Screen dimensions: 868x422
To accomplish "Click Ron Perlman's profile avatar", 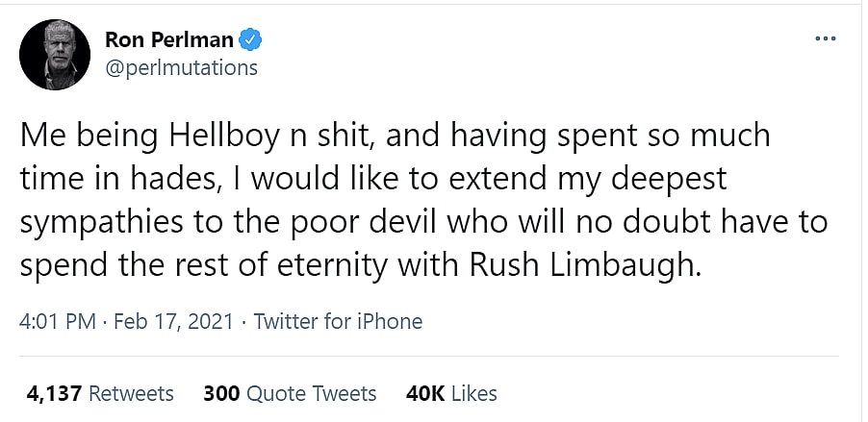I will click(55, 55).
